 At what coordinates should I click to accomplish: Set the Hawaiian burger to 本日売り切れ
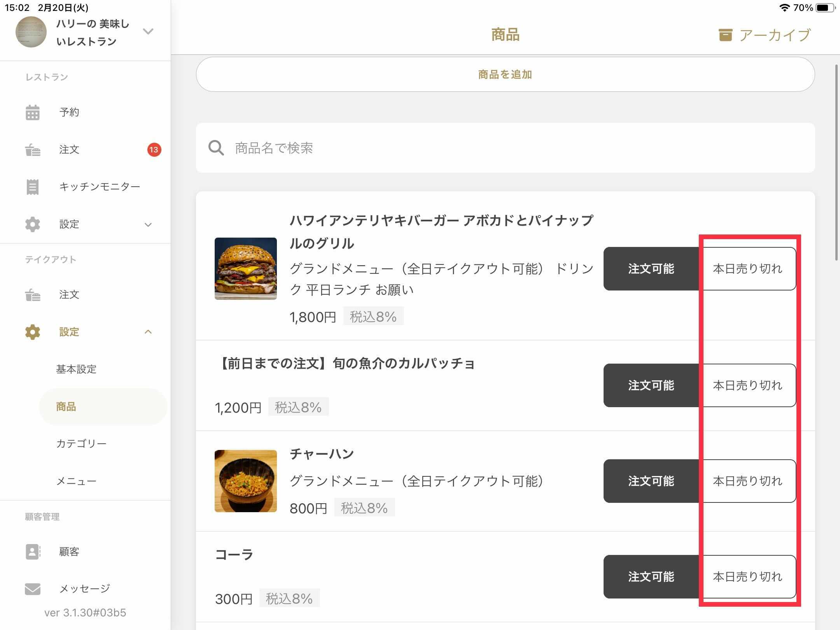click(747, 269)
